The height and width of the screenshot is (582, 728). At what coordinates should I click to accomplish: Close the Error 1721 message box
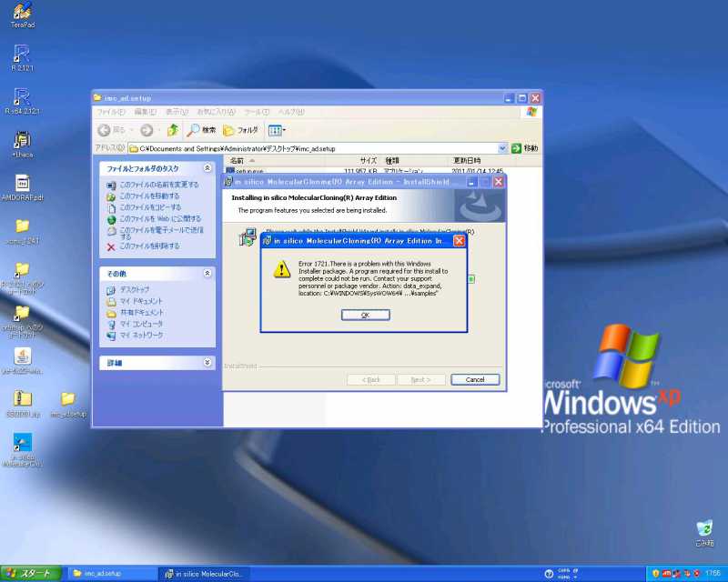pyautogui.click(x=460, y=240)
